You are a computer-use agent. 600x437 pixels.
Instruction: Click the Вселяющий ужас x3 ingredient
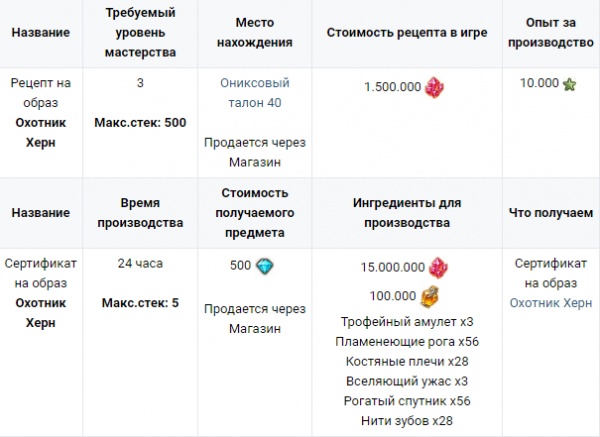coord(407,381)
